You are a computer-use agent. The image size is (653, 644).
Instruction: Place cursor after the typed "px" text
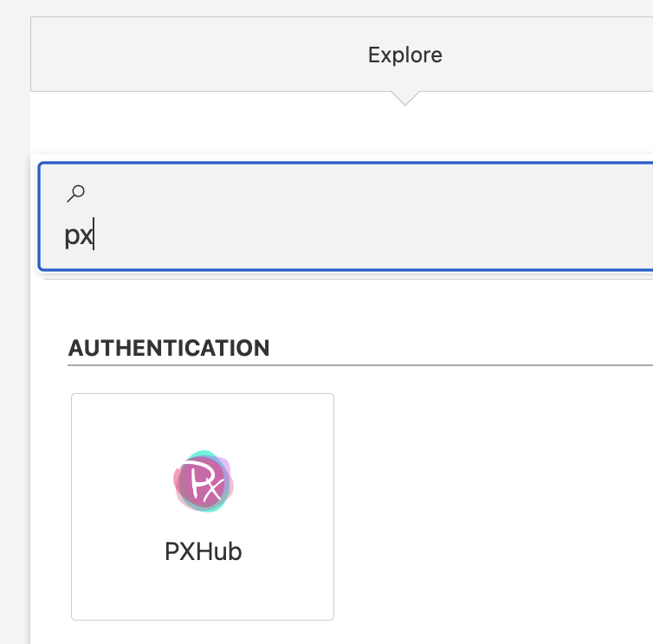coord(94,235)
